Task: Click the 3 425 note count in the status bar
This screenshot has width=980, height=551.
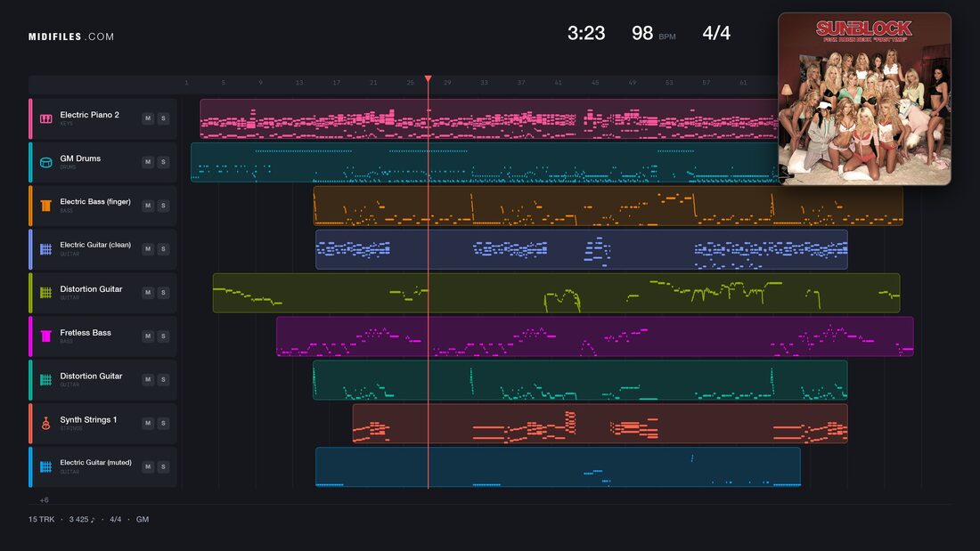Action: tap(82, 519)
